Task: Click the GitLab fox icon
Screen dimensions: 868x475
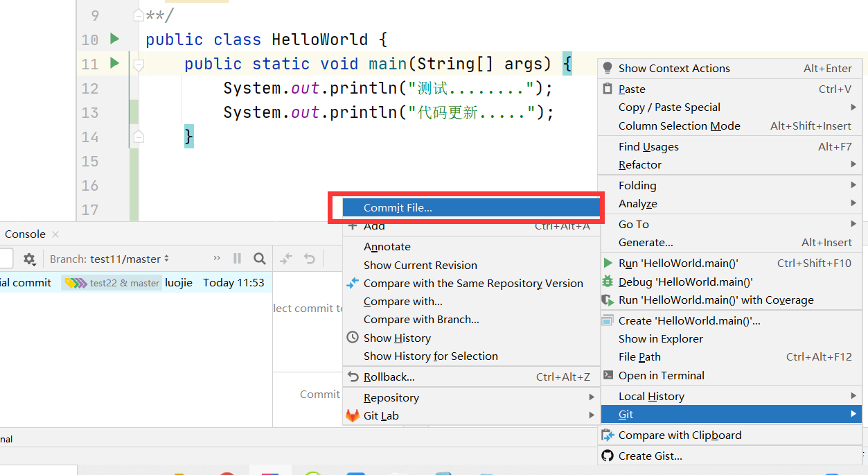Action: (353, 416)
